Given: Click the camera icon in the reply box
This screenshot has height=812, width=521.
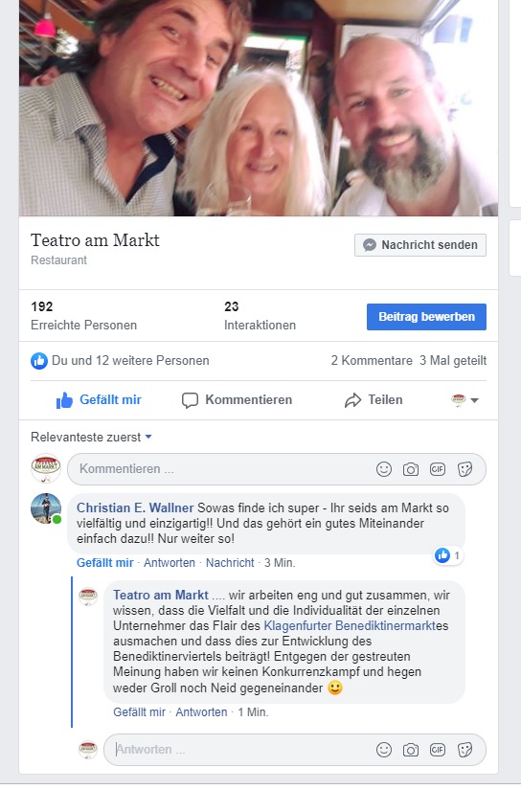Looking at the screenshot, I should [411, 750].
